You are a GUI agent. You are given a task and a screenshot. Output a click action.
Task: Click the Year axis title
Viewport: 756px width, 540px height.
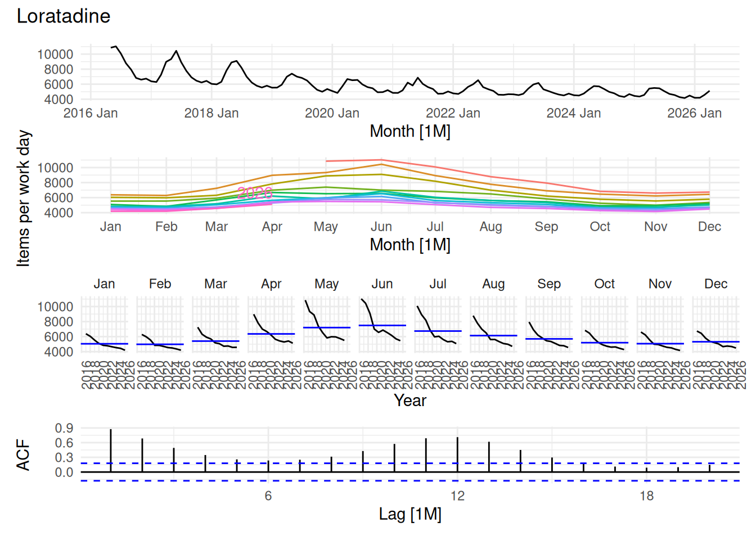(x=410, y=400)
